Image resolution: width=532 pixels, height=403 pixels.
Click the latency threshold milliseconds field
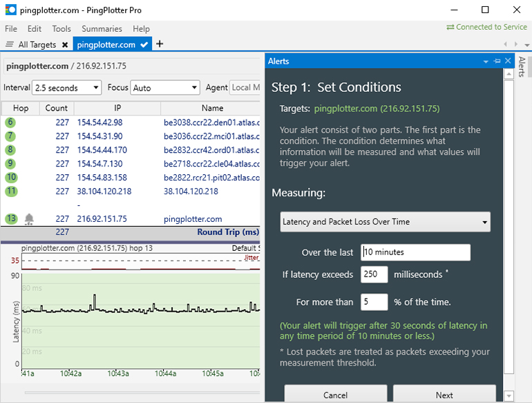tap(374, 274)
